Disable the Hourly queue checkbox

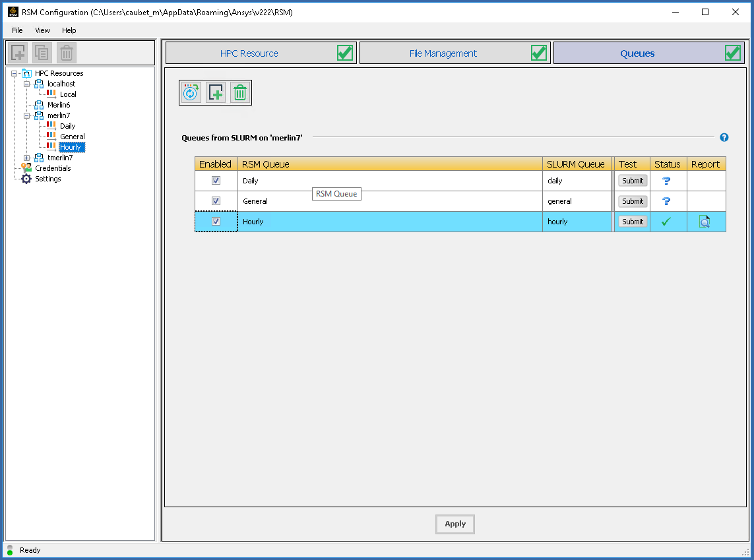tap(216, 222)
